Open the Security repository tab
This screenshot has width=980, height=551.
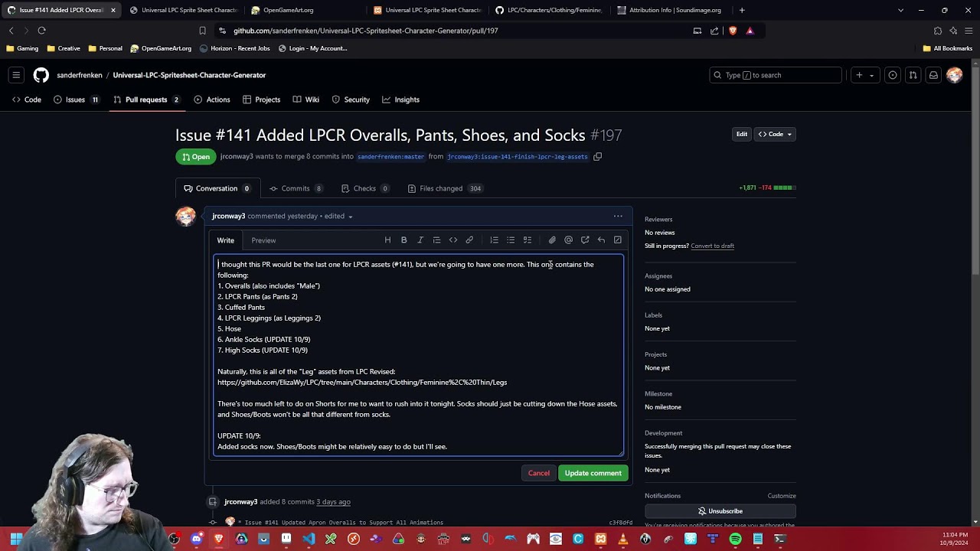tap(351, 99)
